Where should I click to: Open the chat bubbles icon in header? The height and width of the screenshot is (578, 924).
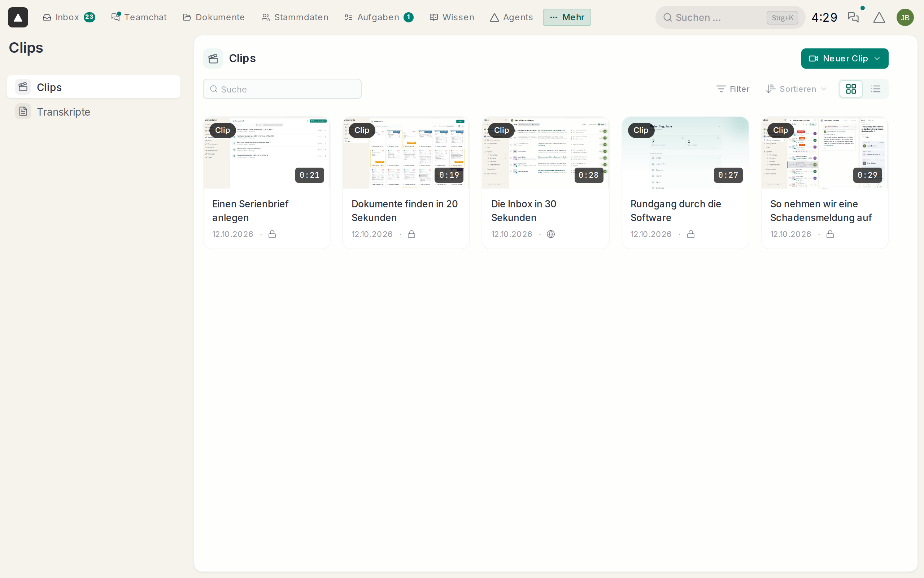[x=853, y=17]
